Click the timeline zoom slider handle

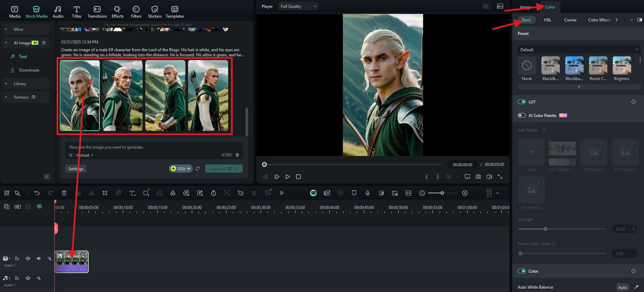442,193
